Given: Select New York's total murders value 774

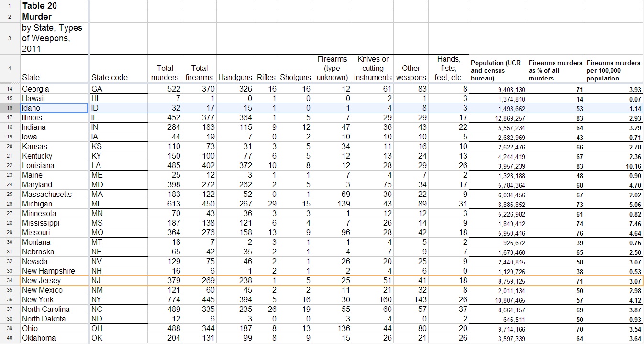Looking at the screenshot, I should point(165,300).
